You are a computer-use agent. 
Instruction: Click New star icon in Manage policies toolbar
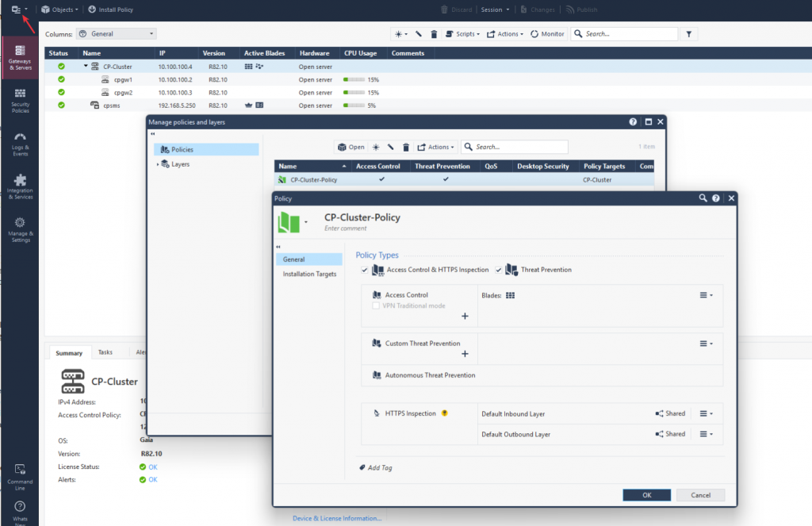(x=376, y=148)
